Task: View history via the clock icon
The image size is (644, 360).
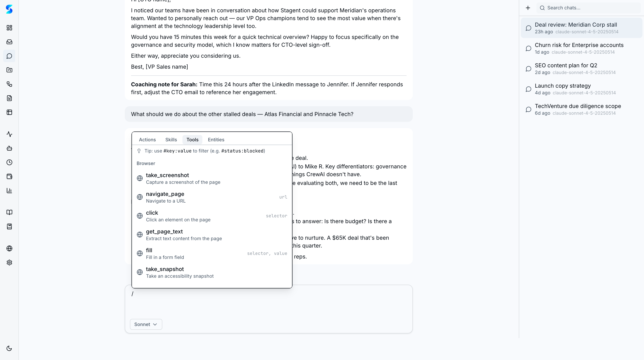Action: (9, 162)
